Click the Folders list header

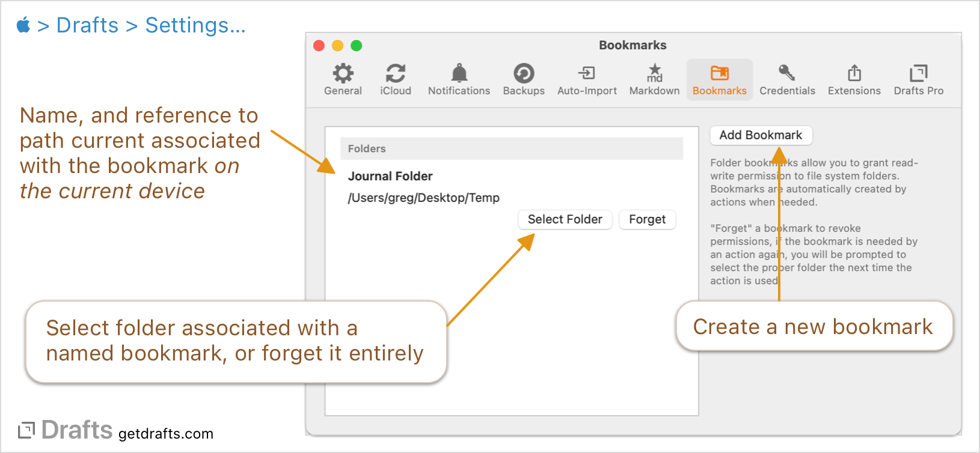click(x=512, y=148)
